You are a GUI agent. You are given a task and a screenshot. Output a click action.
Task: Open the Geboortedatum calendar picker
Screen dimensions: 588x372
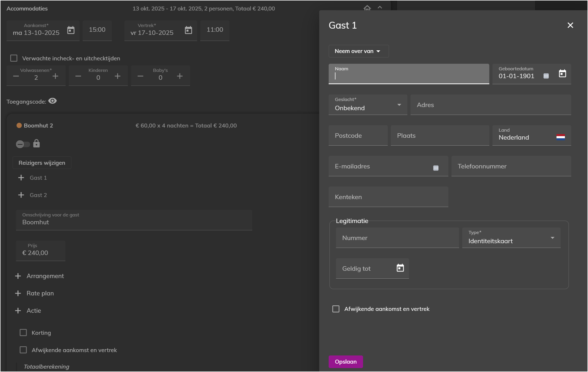[x=562, y=73]
